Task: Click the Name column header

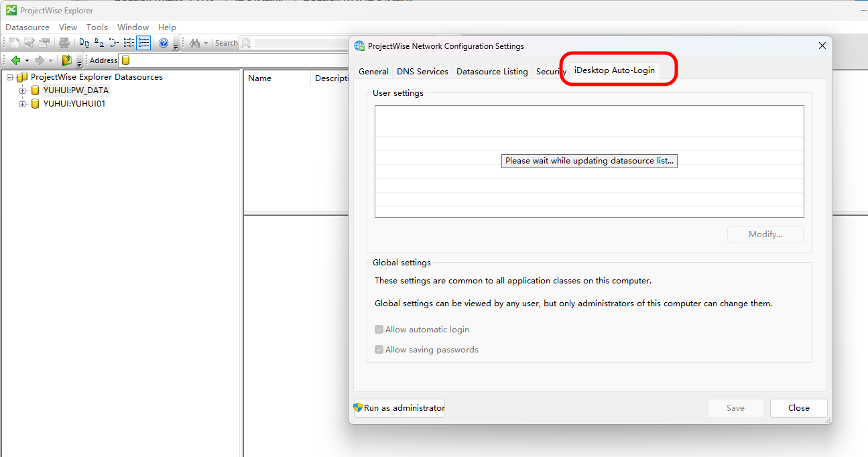Action: pyautogui.click(x=277, y=78)
